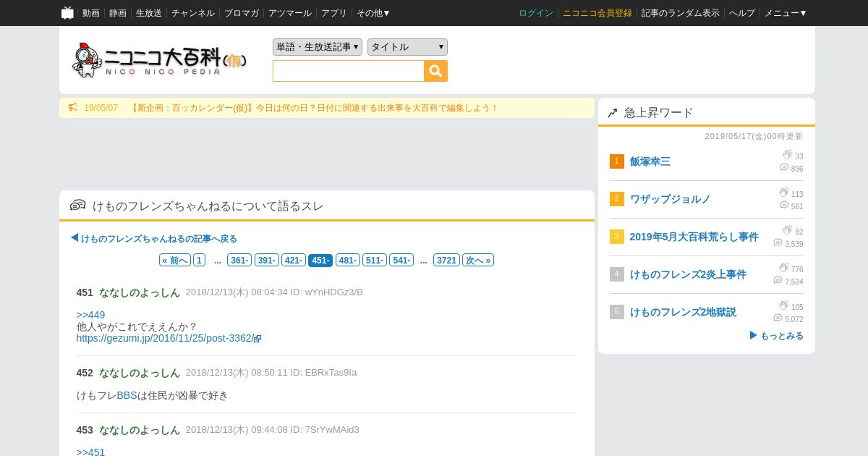Return via けものフレンズちゃんねるの記事へ戻る link
Viewport: 868px width, 456px height.
click(x=159, y=238)
